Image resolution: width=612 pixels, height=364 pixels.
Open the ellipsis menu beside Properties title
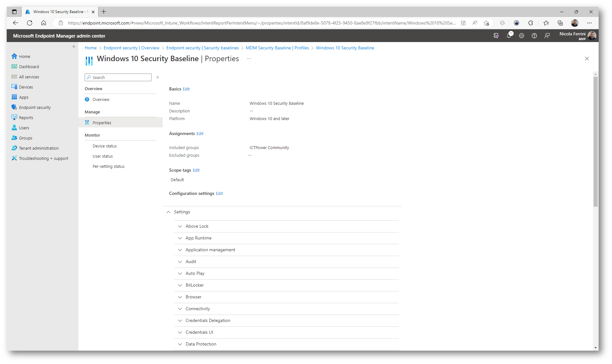(249, 59)
